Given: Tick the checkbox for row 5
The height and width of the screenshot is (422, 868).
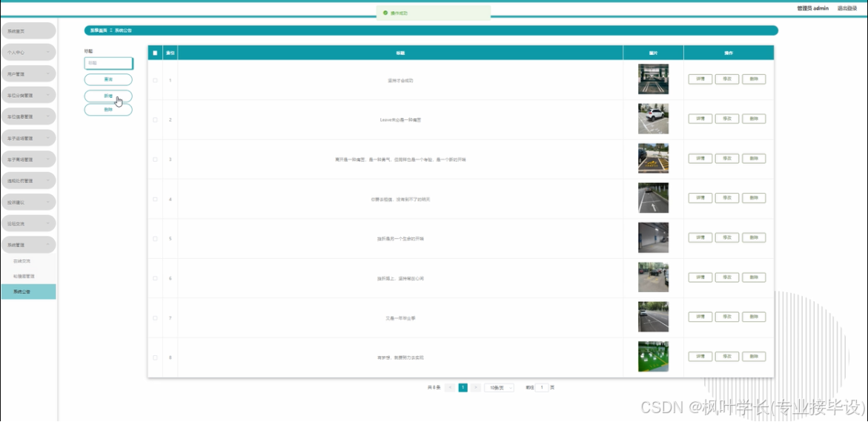Looking at the screenshot, I should [x=155, y=239].
